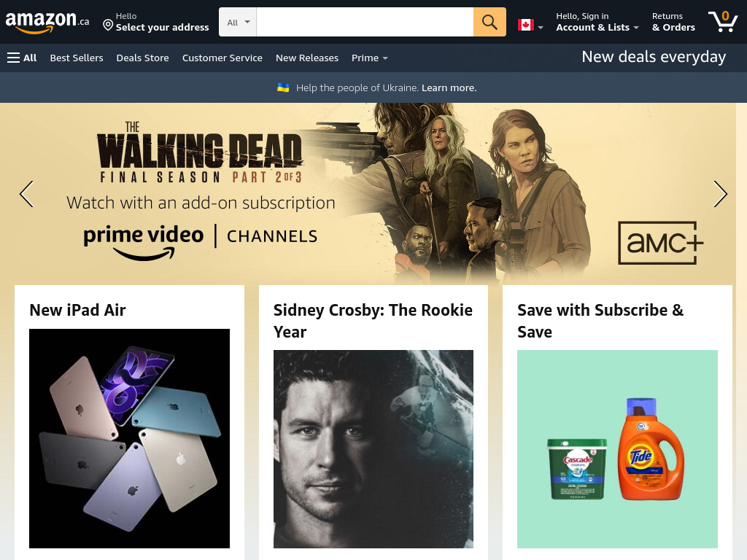Expand the All search category dropdown

tap(238, 22)
